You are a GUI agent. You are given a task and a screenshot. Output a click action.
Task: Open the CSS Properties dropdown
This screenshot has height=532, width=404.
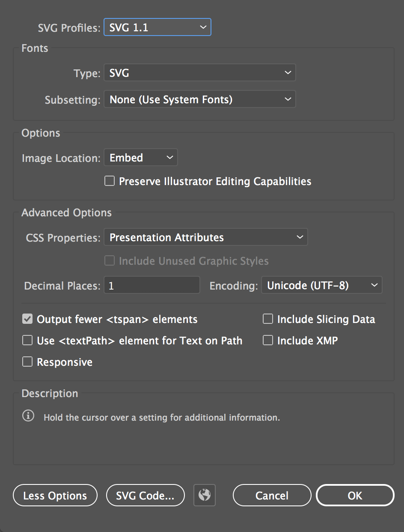205,237
